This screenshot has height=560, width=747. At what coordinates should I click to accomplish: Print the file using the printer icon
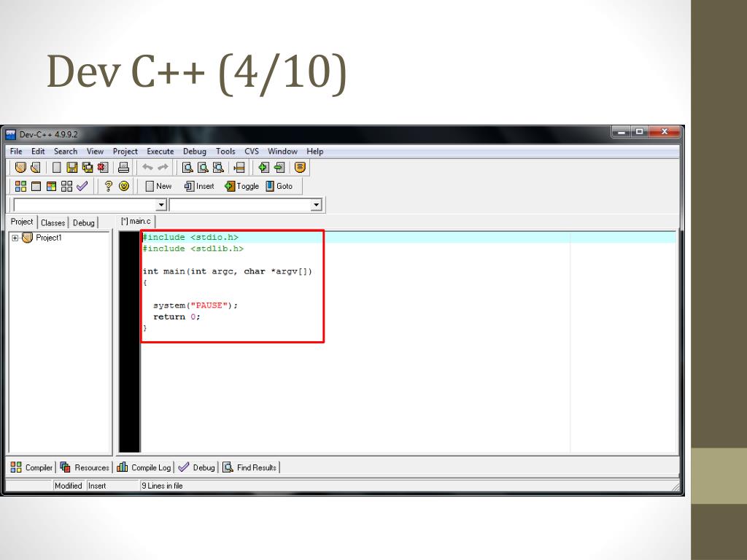pyautogui.click(x=123, y=167)
